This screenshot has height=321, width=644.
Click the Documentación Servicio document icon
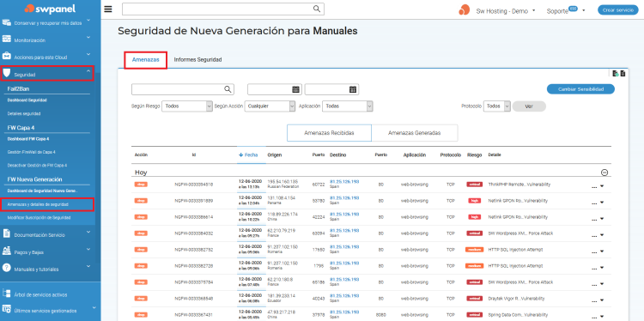7,233
